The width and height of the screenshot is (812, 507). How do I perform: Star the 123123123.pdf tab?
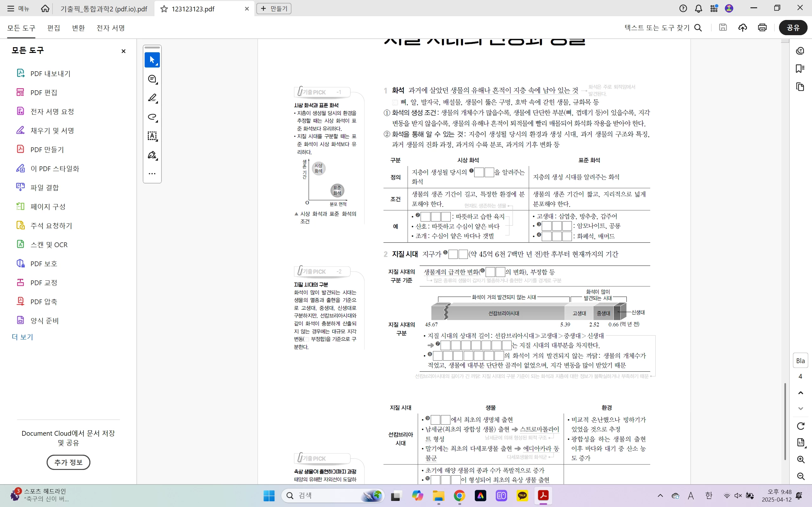164,9
